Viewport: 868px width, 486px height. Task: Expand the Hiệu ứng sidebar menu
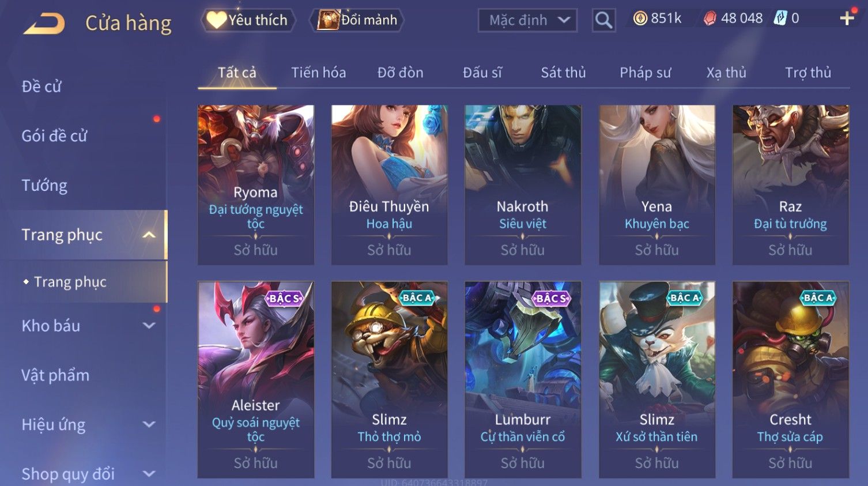pos(149,425)
